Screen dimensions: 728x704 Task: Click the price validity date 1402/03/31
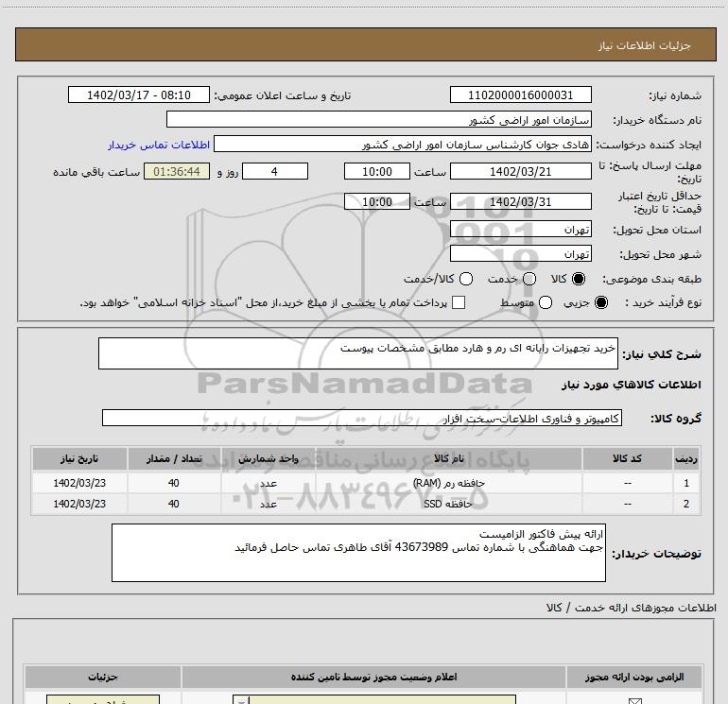coord(520,201)
